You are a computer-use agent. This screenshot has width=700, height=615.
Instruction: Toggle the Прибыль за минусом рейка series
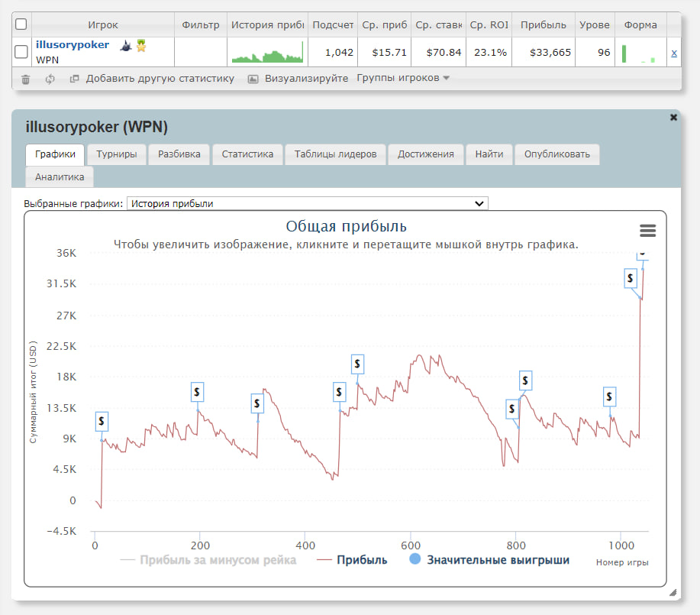[x=208, y=560]
